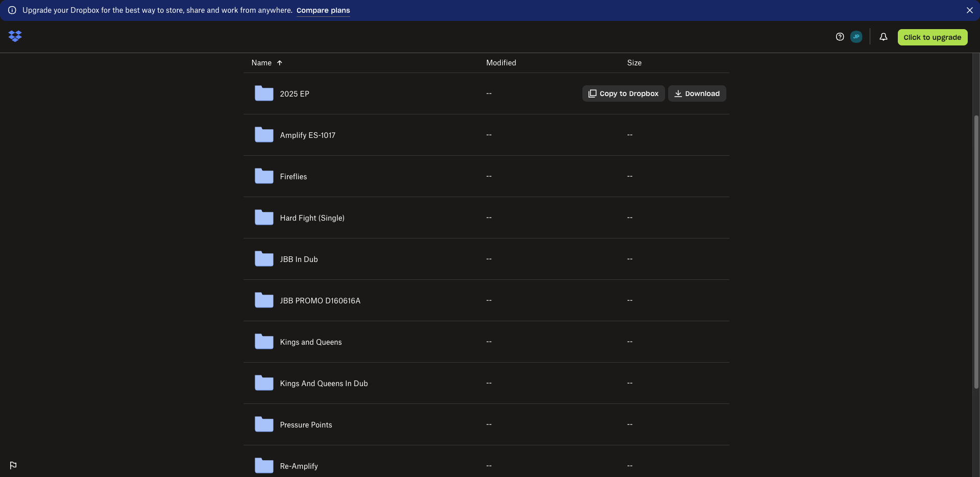The image size is (980, 477).
Task: Click the flag icon at bottom left
Action: (x=13, y=465)
